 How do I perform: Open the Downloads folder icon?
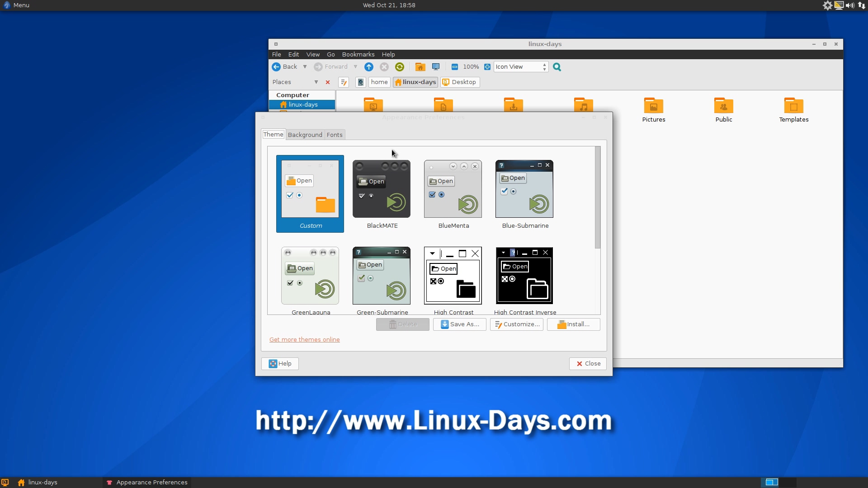tap(514, 105)
